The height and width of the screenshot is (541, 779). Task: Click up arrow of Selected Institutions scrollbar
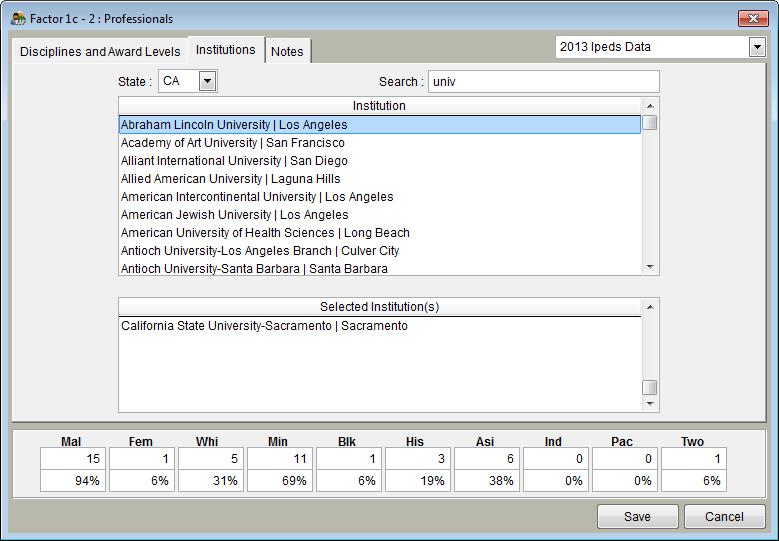pos(650,307)
